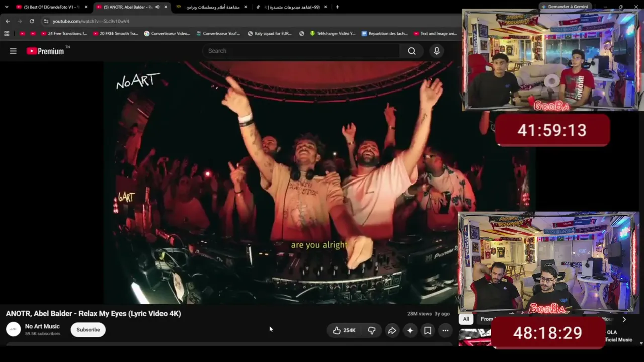Open the Ask sparkle button below the video
This screenshot has height=362, width=644.
click(x=410, y=330)
